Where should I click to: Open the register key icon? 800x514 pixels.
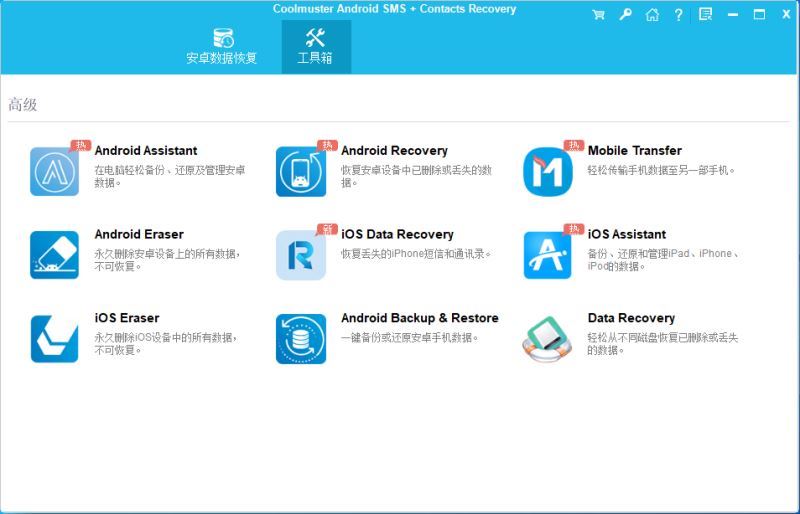pyautogui.click(x=625, y=14)
